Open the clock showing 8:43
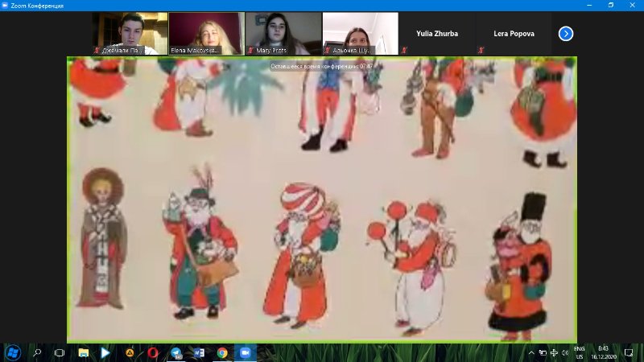This screenshot has width=644, height=362. point(603,352)
